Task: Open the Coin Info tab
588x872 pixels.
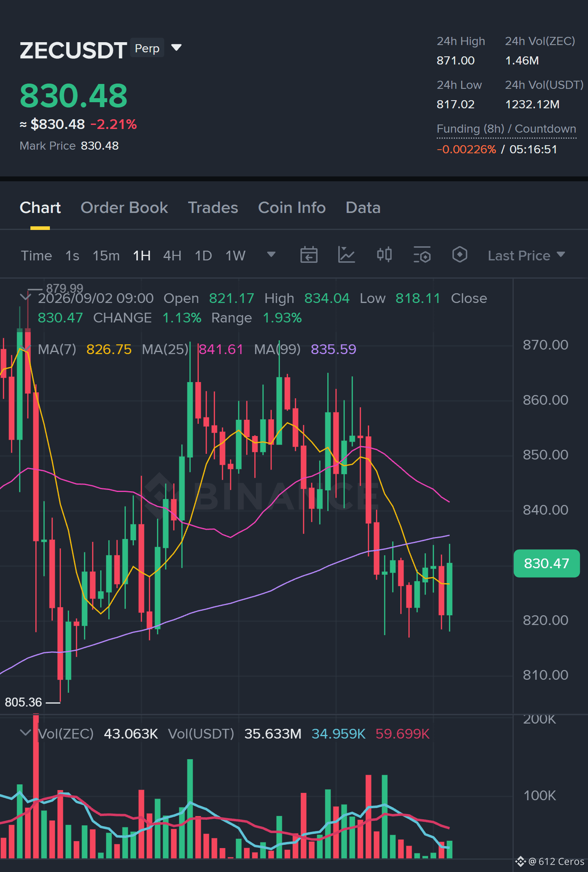Action: click(x=292, y=208)
